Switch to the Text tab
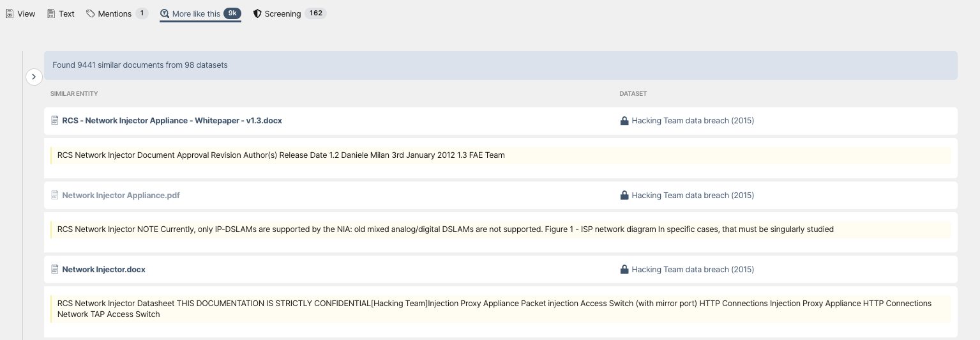 click(61, 13)
